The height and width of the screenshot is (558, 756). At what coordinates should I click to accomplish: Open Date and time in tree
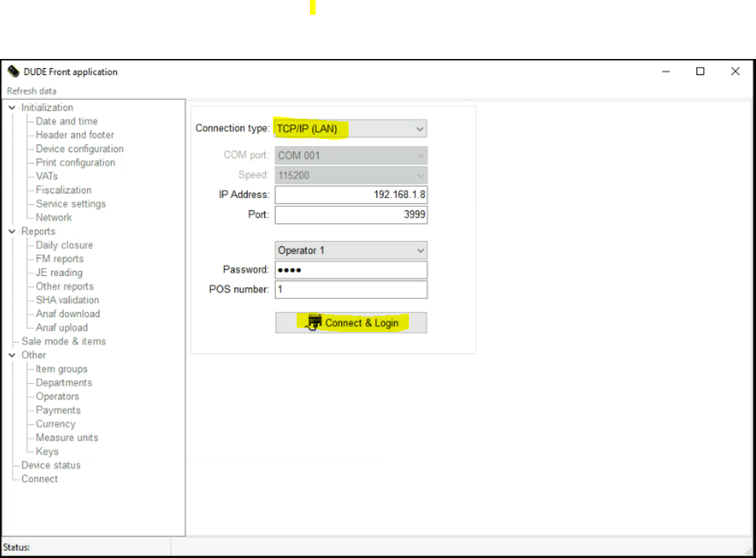67,121
